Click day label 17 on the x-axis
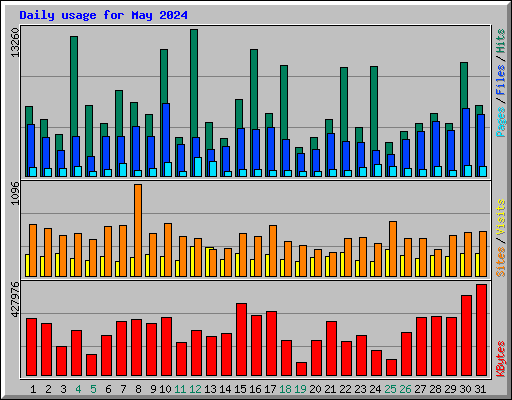 pos(270,389)
